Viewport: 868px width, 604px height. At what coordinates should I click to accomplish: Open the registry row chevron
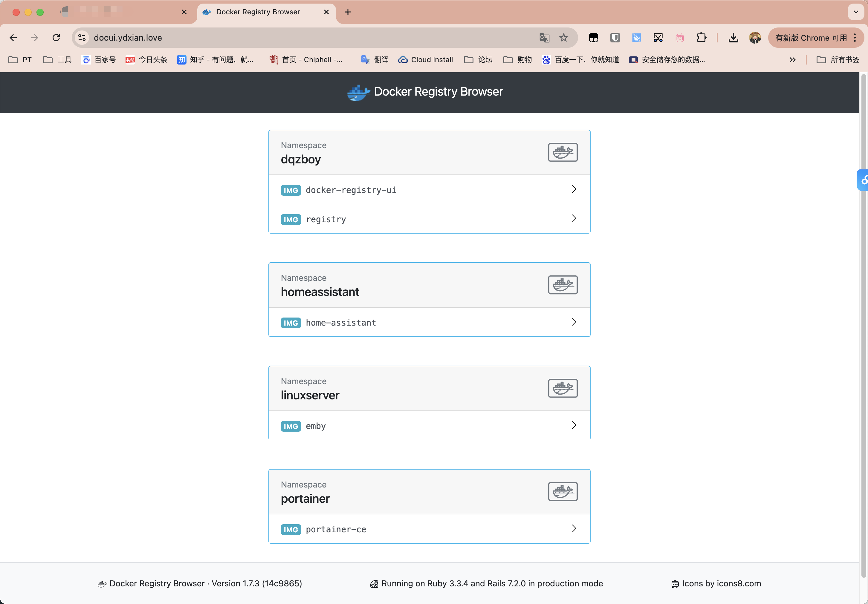pos(574,218)
